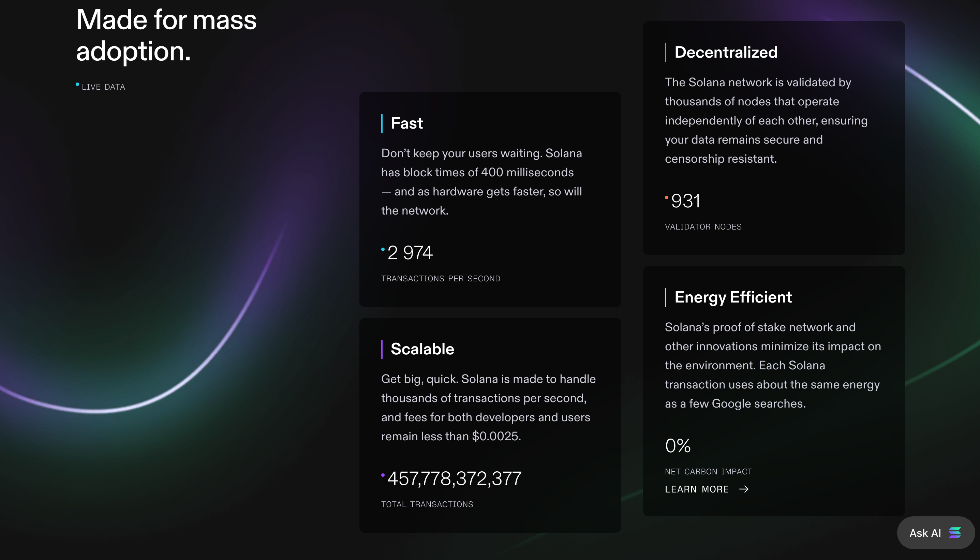Click the 0% net carbon impact value
This screenshot has width=980, height=560.
click(678, 446)
